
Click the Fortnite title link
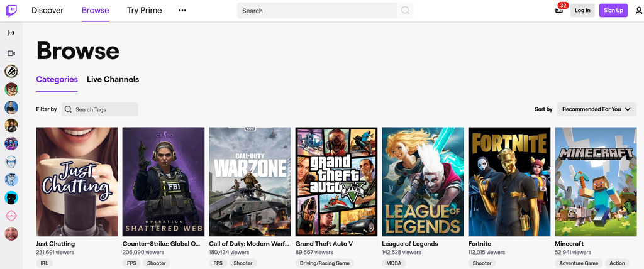pyautogui.click(x=480, y=243)
